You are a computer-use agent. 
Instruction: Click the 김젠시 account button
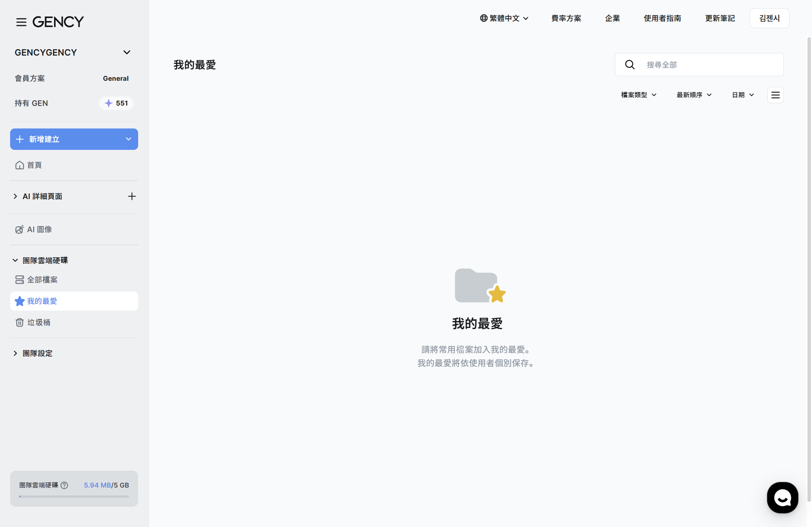[770, 18]
